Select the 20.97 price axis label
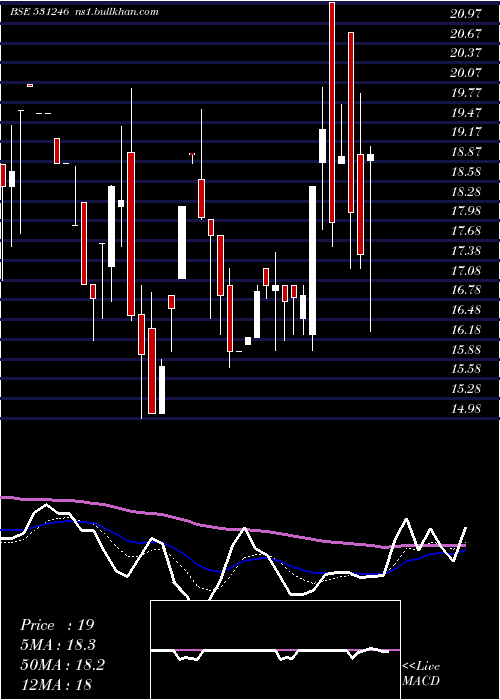The height and width of the screenshot is (700, 500). 466,14
